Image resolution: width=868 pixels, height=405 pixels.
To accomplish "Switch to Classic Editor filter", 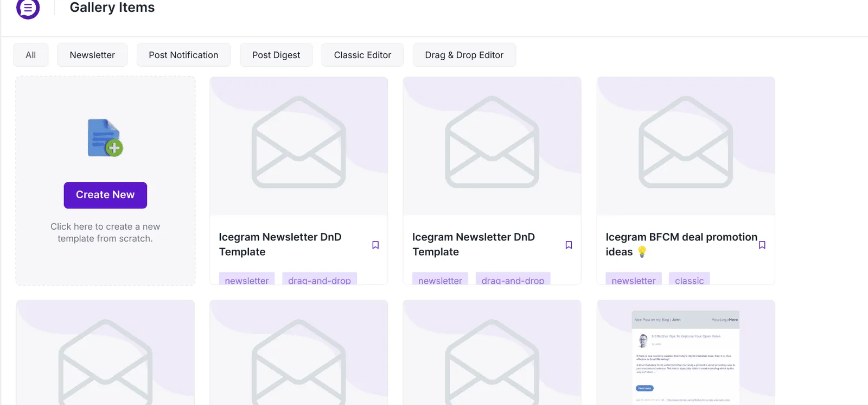I will [x=362, y=55].
